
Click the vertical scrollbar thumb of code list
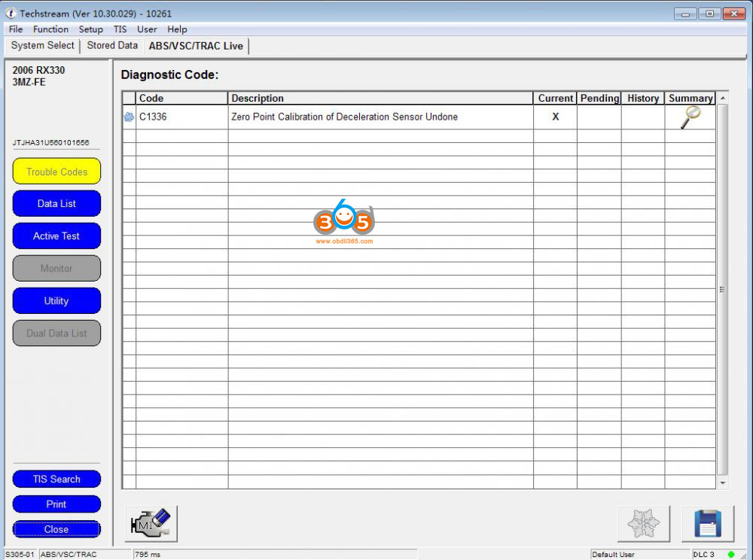(723, 289)
